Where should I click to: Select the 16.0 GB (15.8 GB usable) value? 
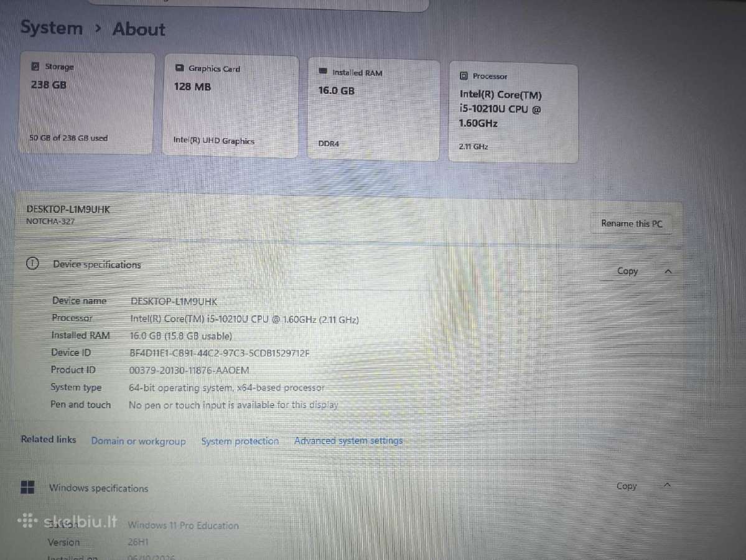pyautogui.click(x=181, y=336)
